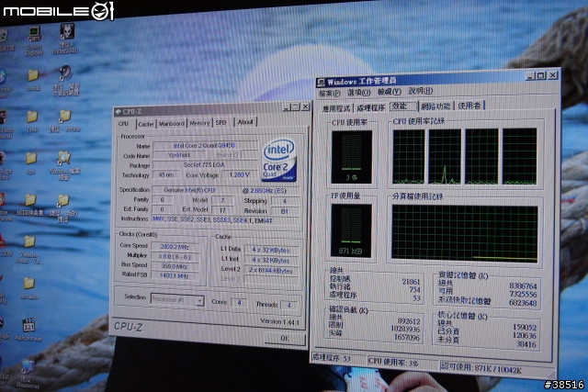This screenshot has width=588, height=392.
Task: Click the 尖峰 commit value 1657096
Action: (407, 337)
